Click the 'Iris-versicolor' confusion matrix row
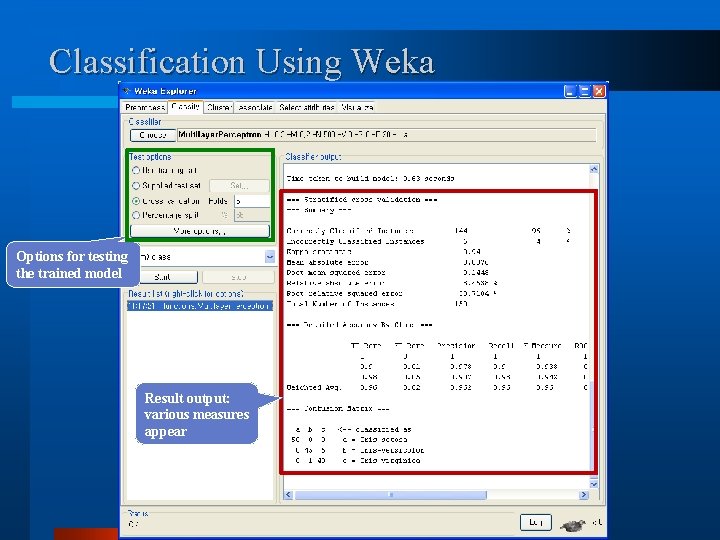This screenshot has height=540, width=720. click(359, 450)
